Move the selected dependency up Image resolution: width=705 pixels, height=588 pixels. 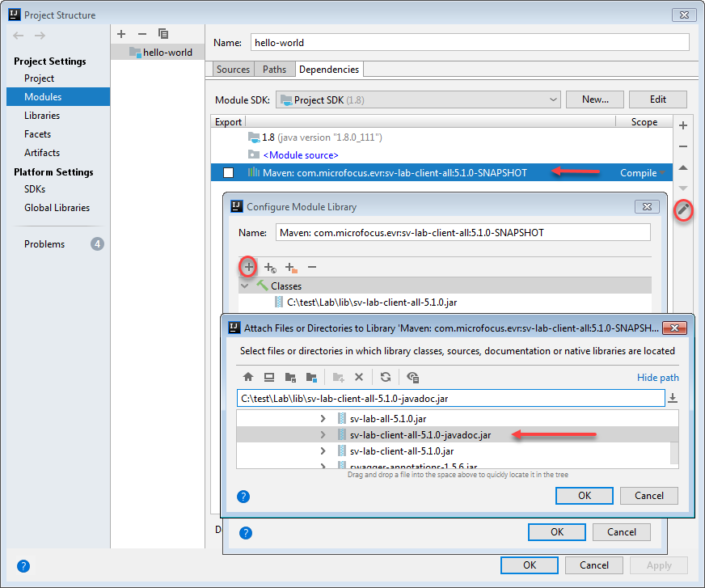(x=683, y=167)
